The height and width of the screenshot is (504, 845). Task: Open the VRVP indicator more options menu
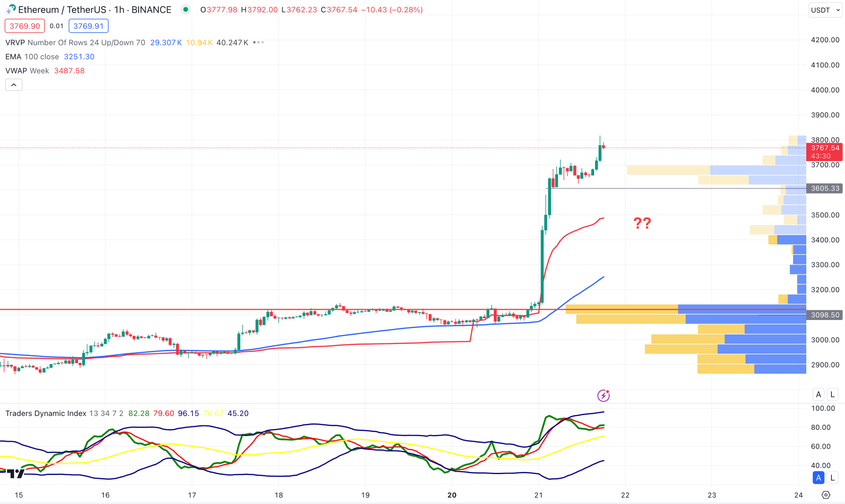click(259, 42)
